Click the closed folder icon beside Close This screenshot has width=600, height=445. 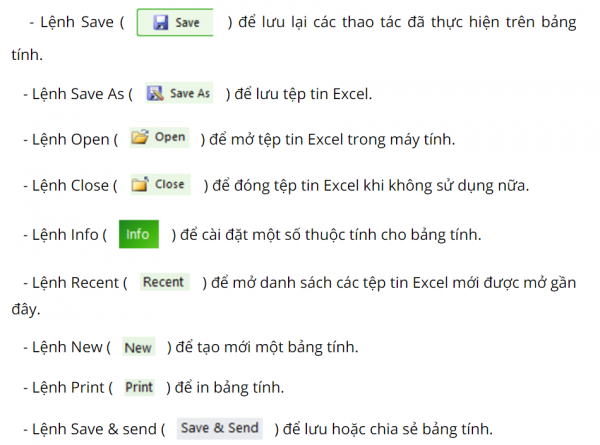(140, 184)
